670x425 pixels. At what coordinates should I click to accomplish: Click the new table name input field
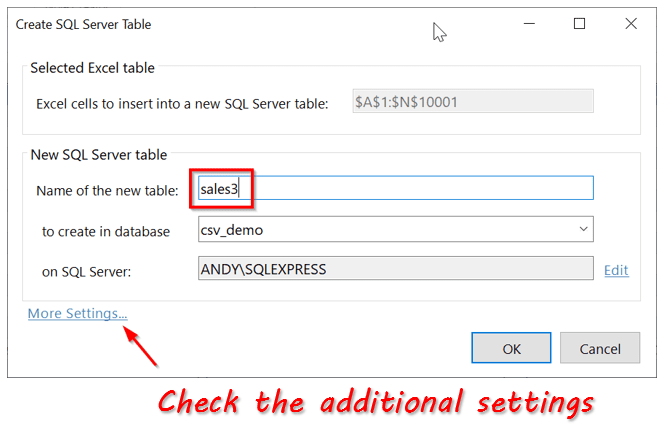(x=420, y=189)
